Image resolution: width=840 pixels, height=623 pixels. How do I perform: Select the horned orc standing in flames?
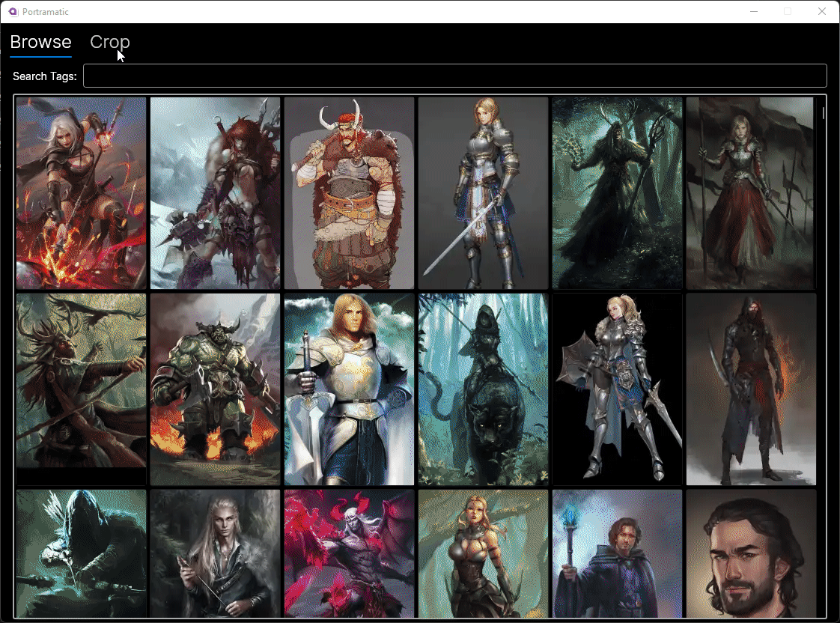click(215, 388)
